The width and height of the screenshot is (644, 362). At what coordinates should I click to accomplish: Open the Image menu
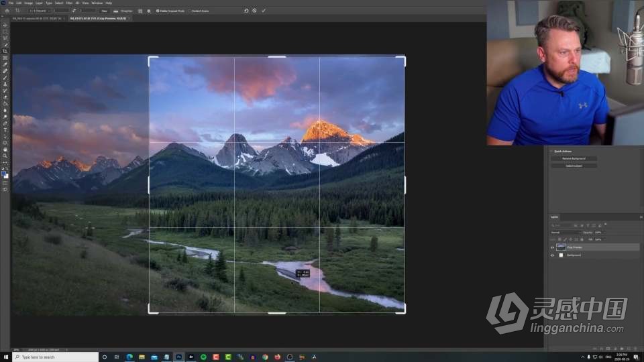point(28,3)
